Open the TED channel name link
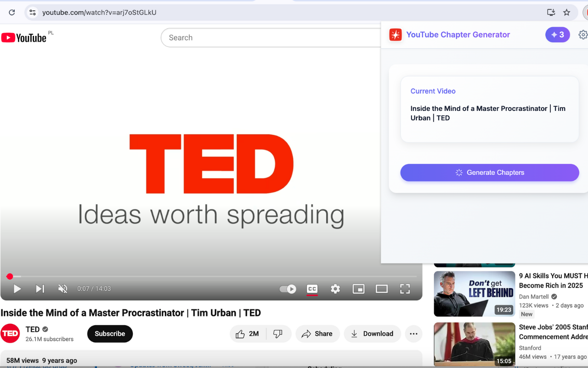588x368 pixels. pyautogui.click(x=33, y=329)
